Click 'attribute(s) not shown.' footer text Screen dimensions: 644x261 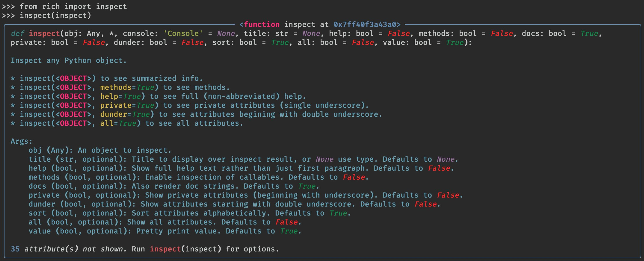click(75, 249)
